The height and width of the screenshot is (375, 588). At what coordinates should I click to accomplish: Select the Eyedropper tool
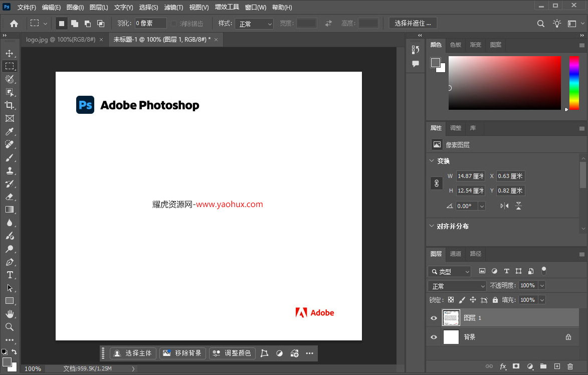tap(10, 131)
